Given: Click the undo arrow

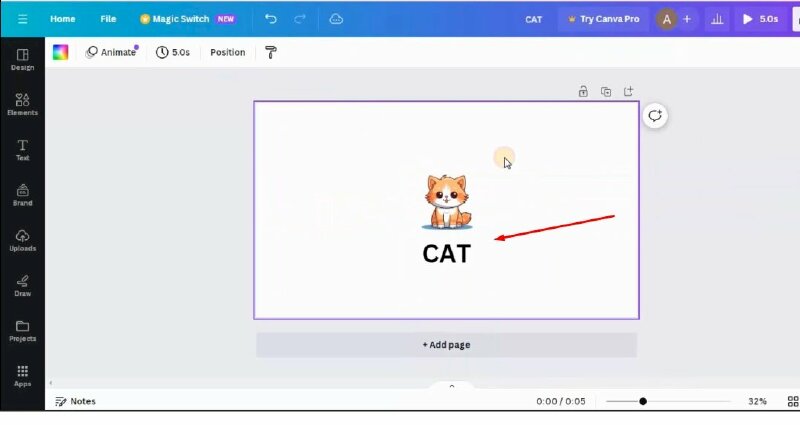Looking at the screenshot, I should [271, 19].
